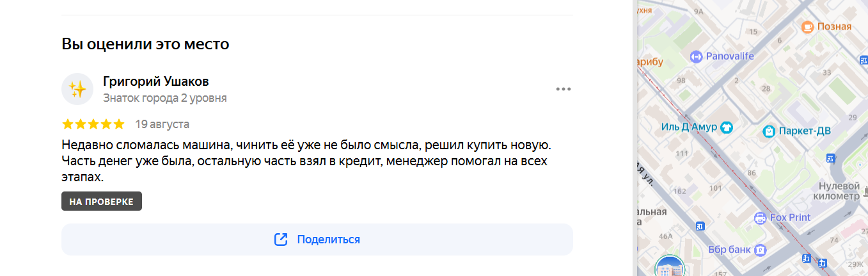Click the Паркет-ДВ shop marker icon
868x276 pixels.
(769, 131)
